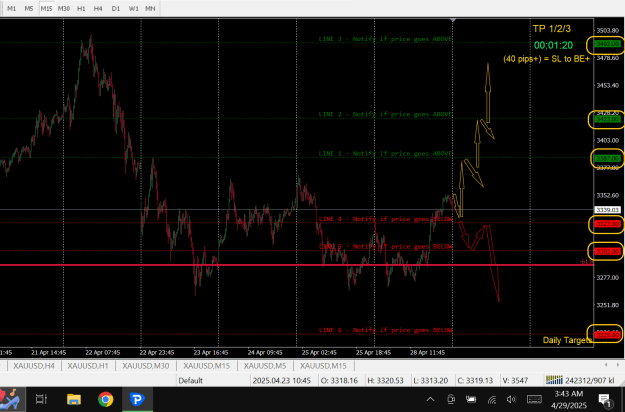Click the green 3492.00 price level tag
Screen dimensions: 625x412
(x=607, y=44)
